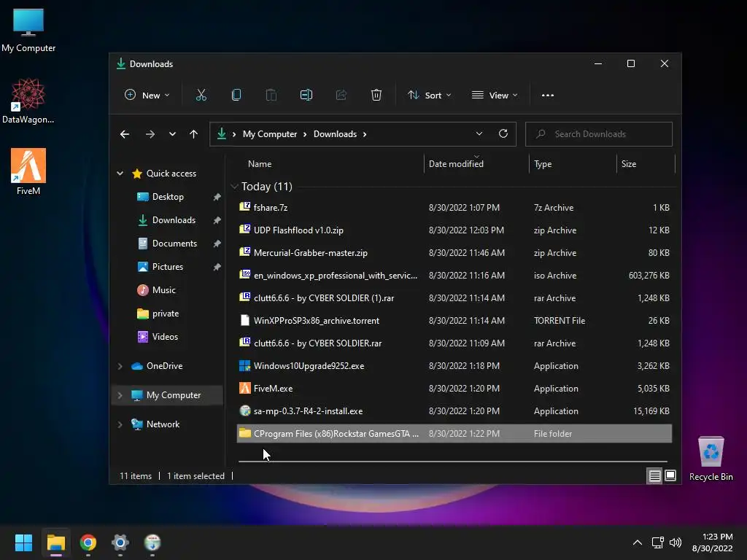Select the DataWagon desktop shortcut

28,101
